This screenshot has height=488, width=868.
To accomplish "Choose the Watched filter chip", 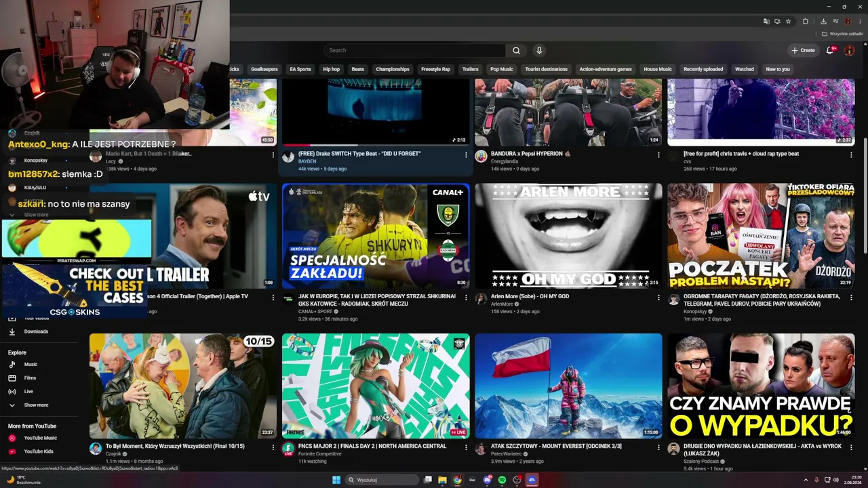I will (x=745, y=69).
